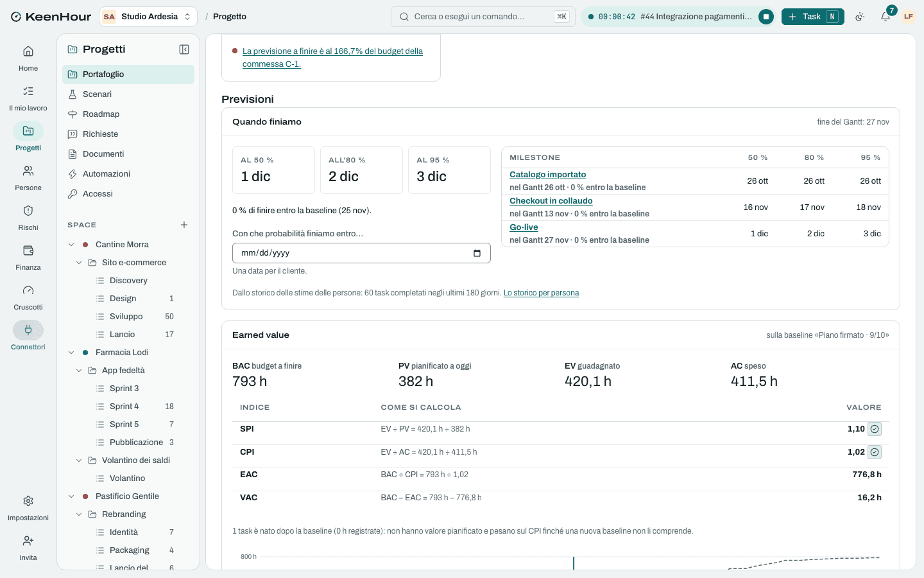Open the Home section in left rail
924x578 pixels.
[x=28, y=58]
